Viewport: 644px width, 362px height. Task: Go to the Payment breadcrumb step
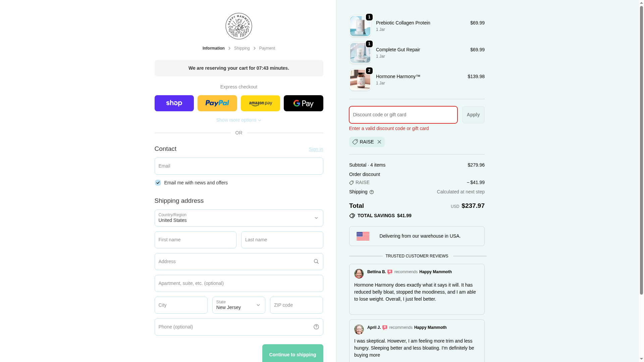tap(267, 48)
